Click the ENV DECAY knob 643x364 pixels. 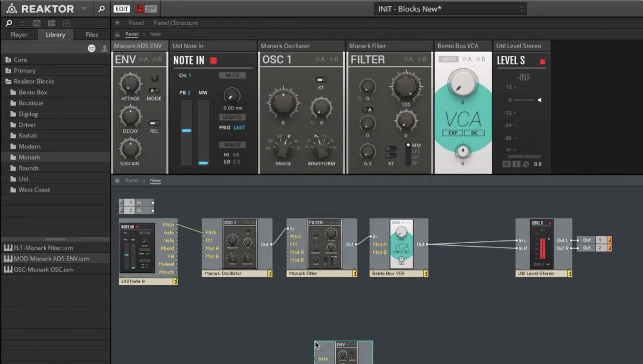[x=130, y=117]
